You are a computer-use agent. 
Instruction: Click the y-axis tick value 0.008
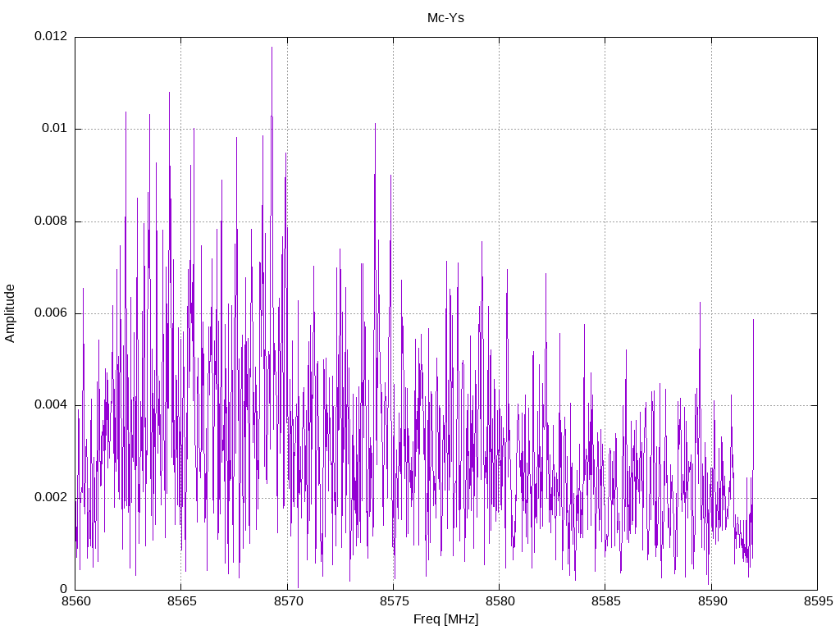tap(51, 221)
